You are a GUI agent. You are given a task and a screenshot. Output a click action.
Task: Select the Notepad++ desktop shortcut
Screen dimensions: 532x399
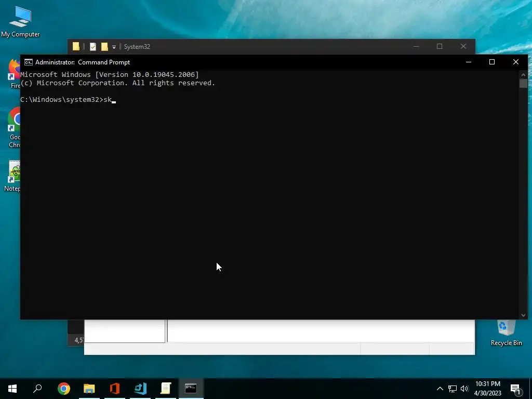[x=14, y=176]
